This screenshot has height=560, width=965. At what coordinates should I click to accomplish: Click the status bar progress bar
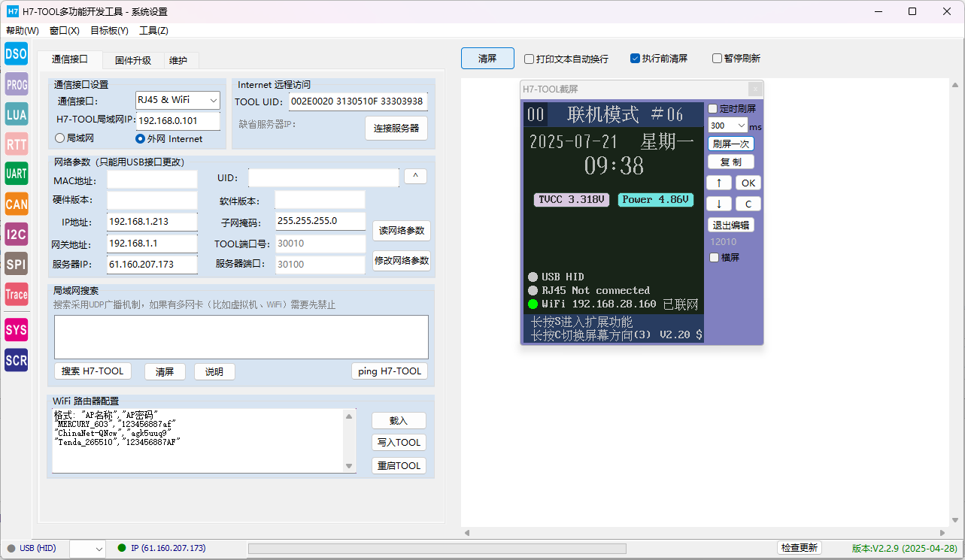click(x=437, y=549)
